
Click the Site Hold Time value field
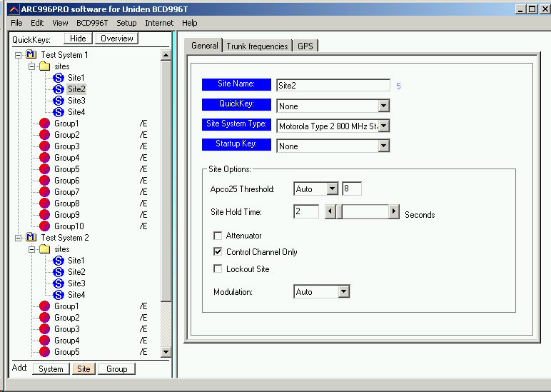click(306, 211)
